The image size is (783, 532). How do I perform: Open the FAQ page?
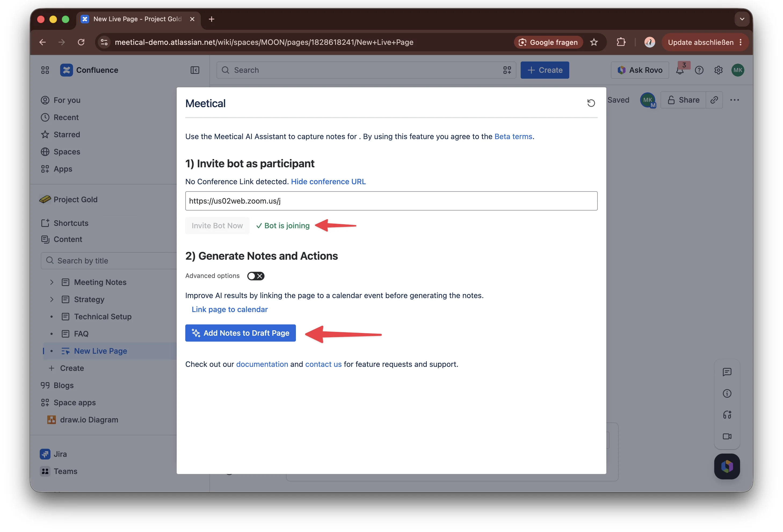pyautogui.click(x=81, y=334)
